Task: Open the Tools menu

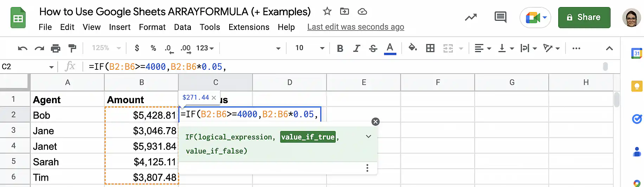Action: click(210, 27)
